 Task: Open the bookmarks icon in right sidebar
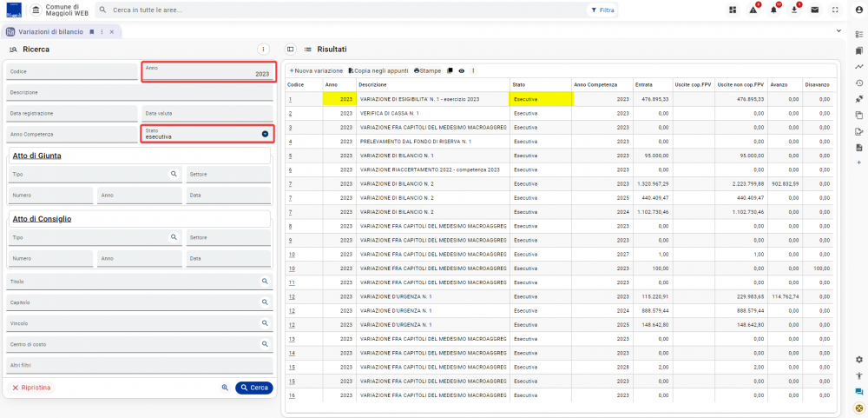pos(859,50)
